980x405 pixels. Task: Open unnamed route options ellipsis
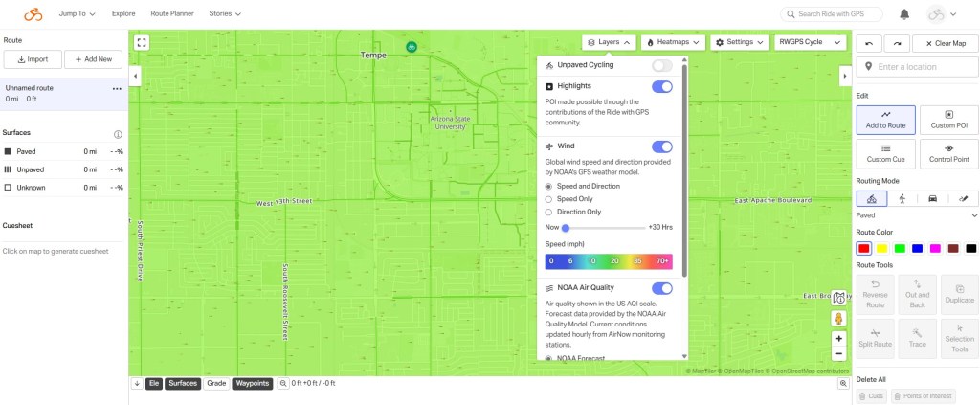pyautogui.click(x=117, y=89)
